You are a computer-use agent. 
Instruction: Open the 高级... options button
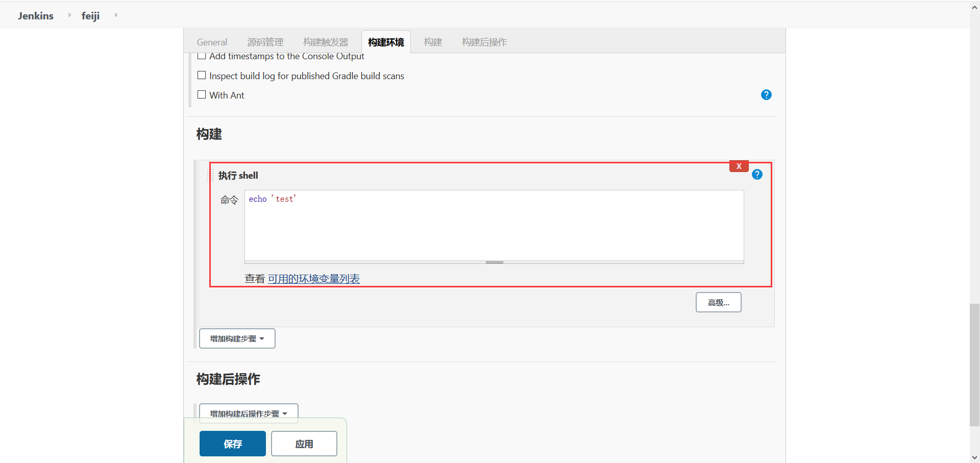(x=719, y=302)
